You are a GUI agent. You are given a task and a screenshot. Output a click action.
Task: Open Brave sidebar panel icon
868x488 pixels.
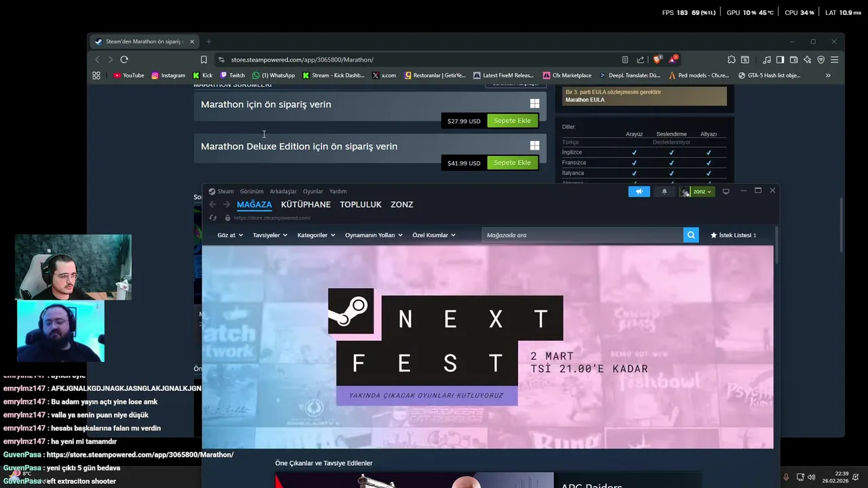pos(780,60)
